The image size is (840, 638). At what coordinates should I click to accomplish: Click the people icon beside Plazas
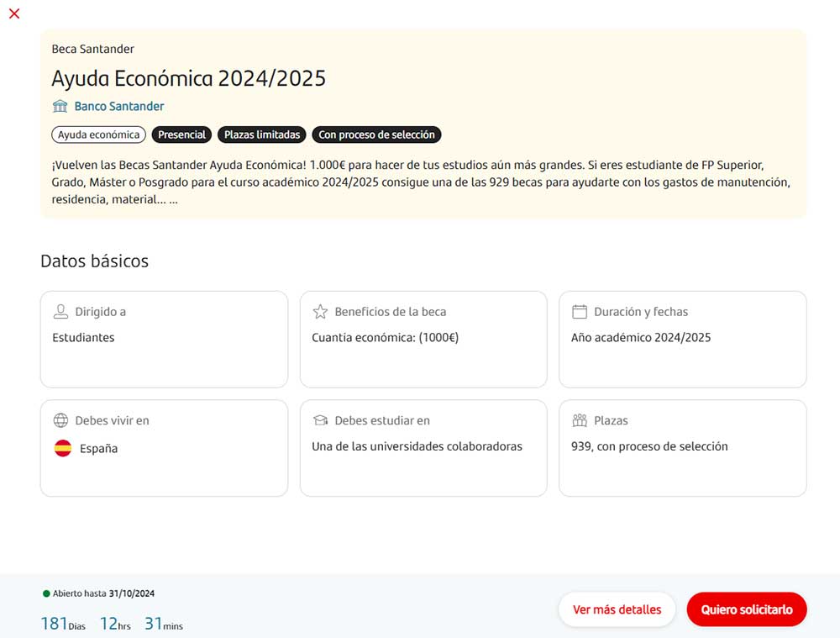coord(579,420)
